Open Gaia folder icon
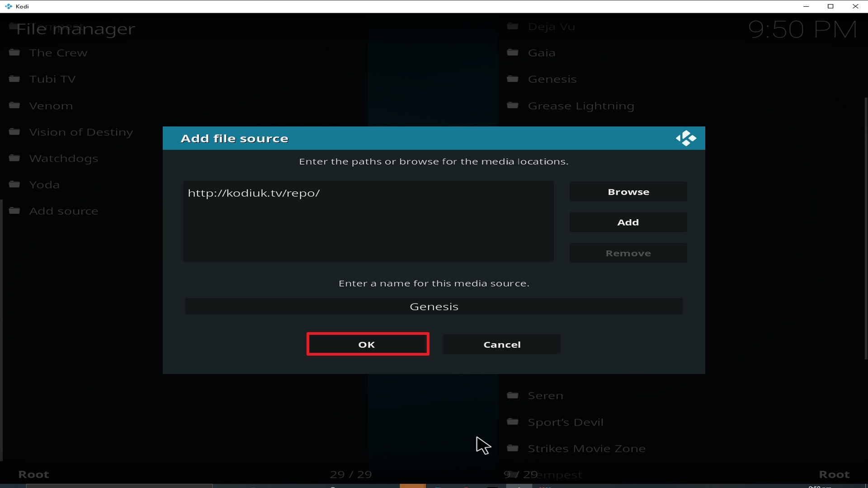The image size is (868, 488). [513, 52]
